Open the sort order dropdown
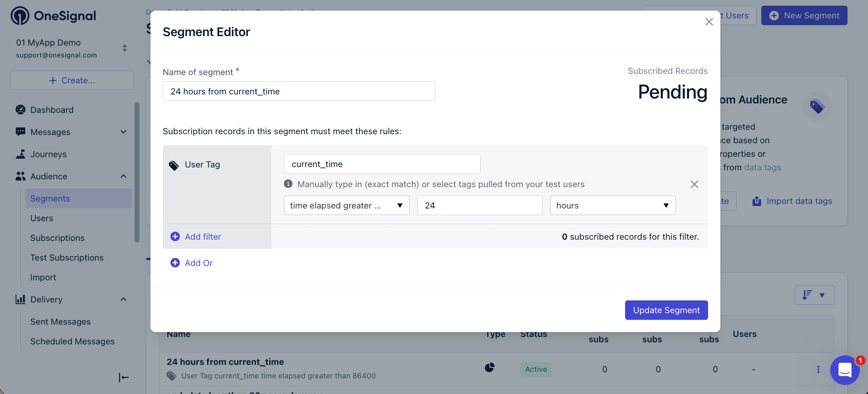Image resolution: width=868 pixels, height=394 pixels. point(815,295)
